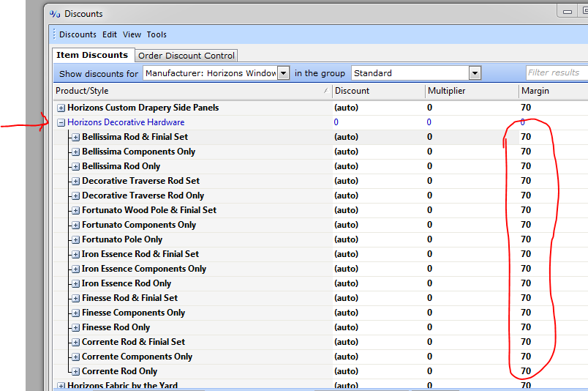The width and height of the screenshot is (588, 391).
Task: Expand Bellissima Rod & Finial Set
Action: [x=76, y=138]
